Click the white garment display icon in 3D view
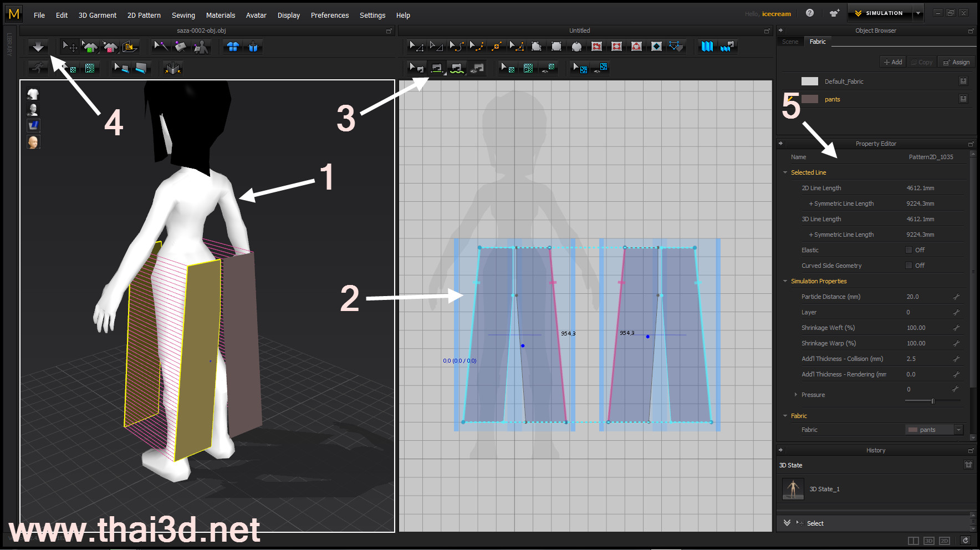The height and width of the screenshot is (550, 980). 33,94
